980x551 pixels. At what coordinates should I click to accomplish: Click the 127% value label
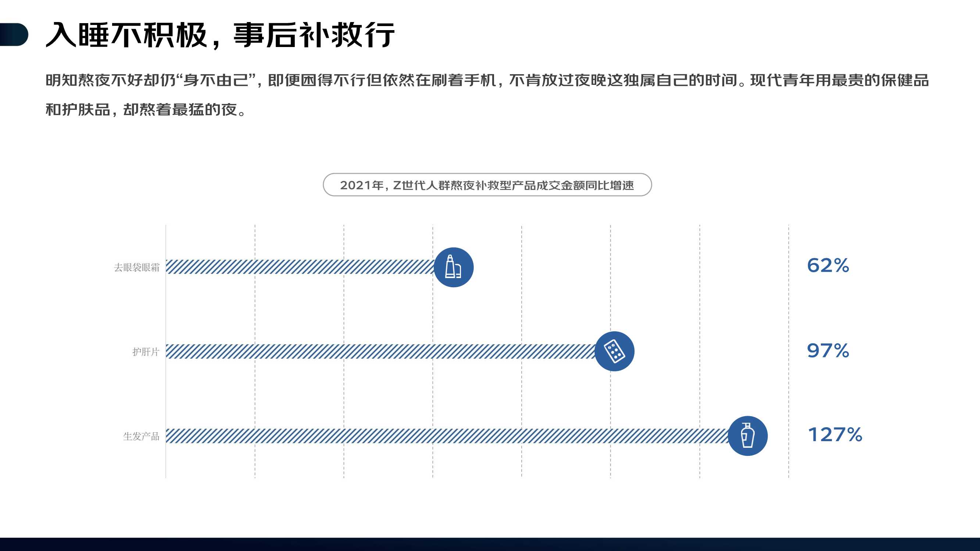click(x=835, y=435)
